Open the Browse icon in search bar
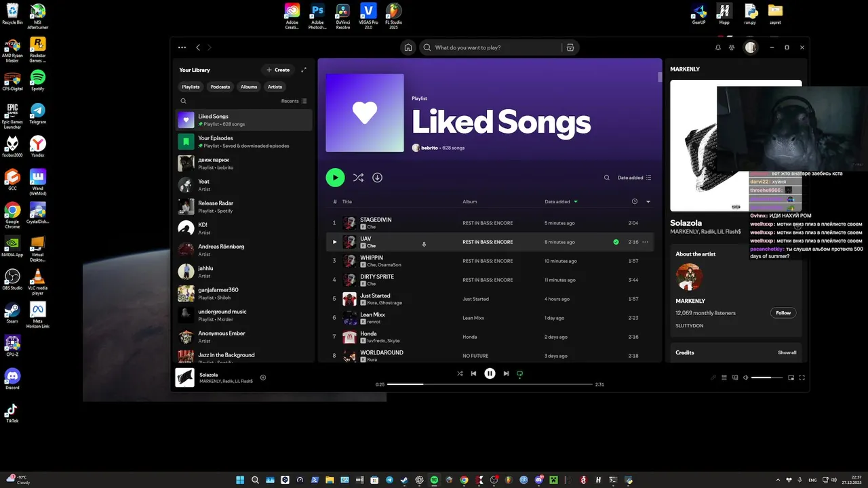This screenshot has height=488, width=868. coord(570,47)
